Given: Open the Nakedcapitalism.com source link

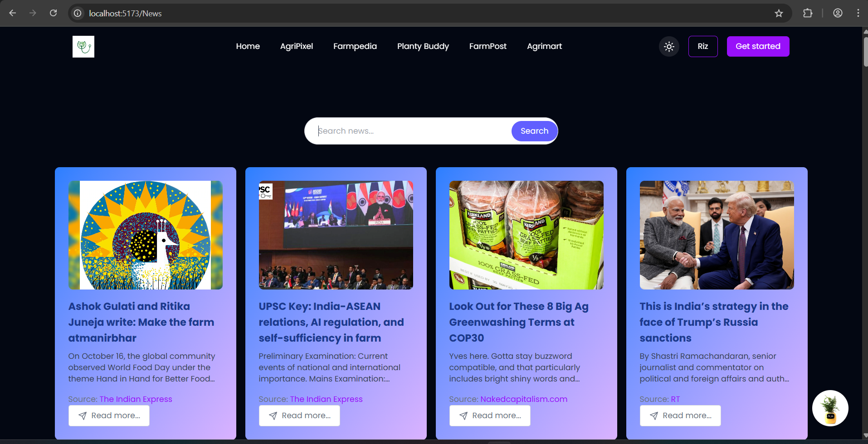Looking at the screenshot, I should 524,399.
